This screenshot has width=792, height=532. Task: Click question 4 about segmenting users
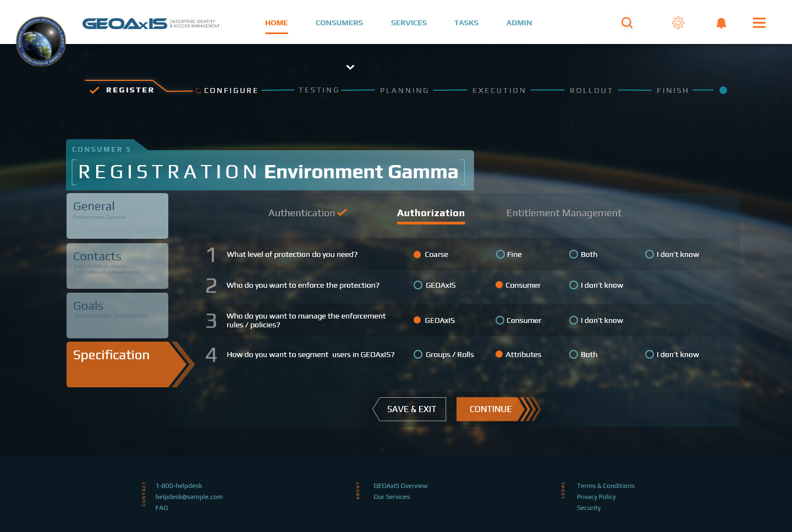(311, 354)
